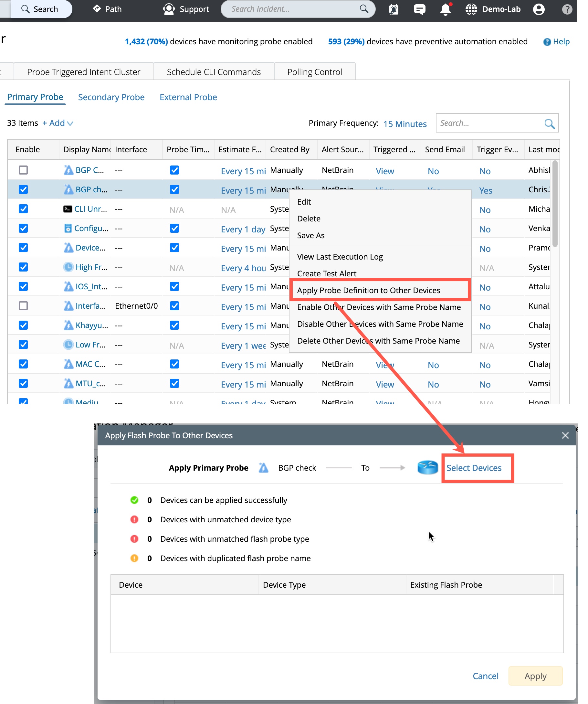
Task: Click the Demo-Lab globe icon
Action: coord(471,9)
